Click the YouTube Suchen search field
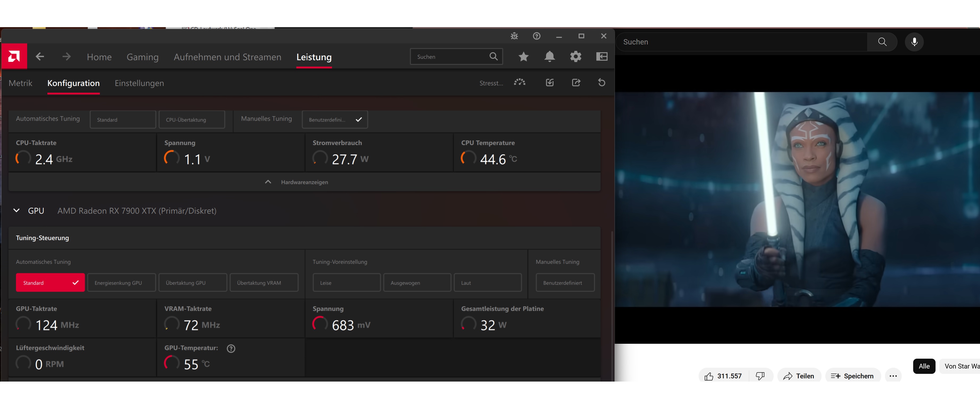 (742, 42)
